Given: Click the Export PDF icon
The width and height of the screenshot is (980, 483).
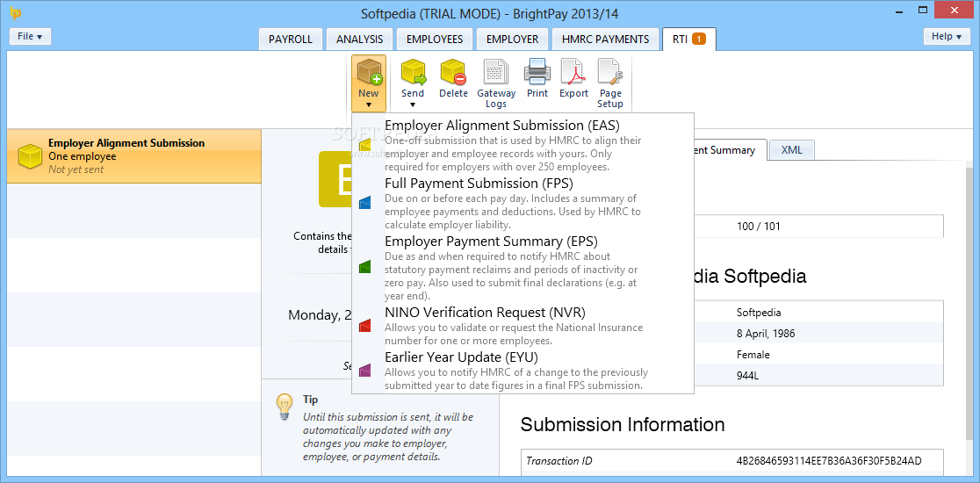Looking at the screenshot, I should (x=573, y=72).
